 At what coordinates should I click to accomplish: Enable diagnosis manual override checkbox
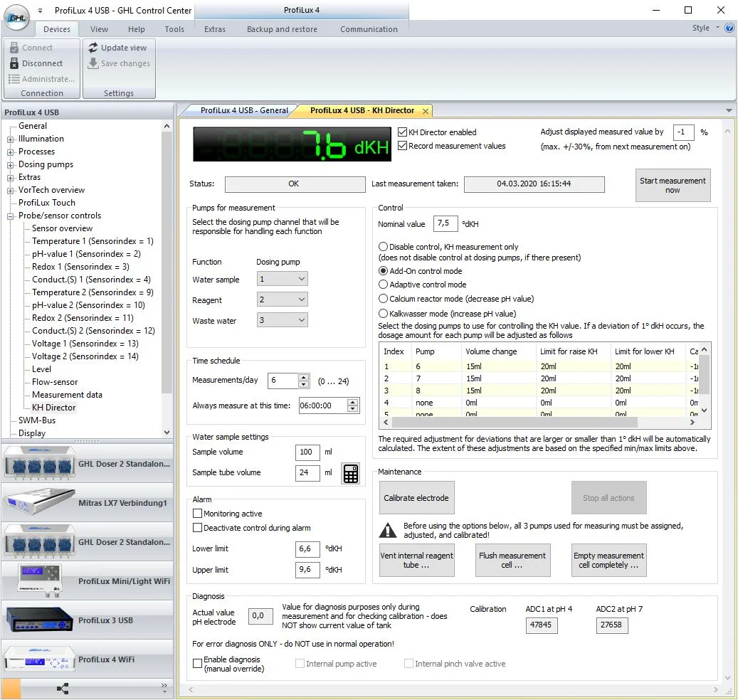198,663
